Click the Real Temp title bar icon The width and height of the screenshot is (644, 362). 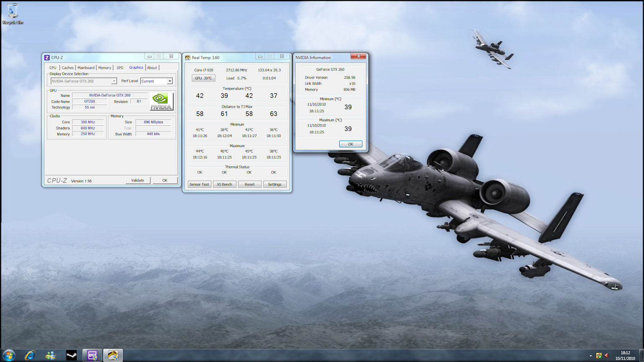[187, 58]
